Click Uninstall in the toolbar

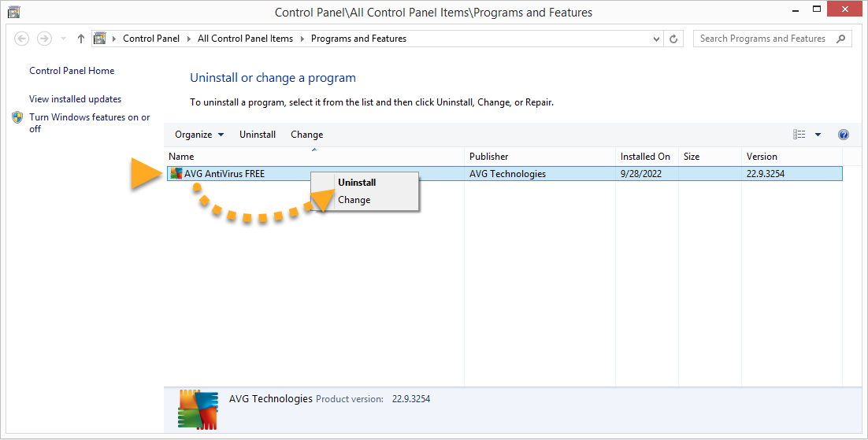pyautogui.click(x=258, y=135)
